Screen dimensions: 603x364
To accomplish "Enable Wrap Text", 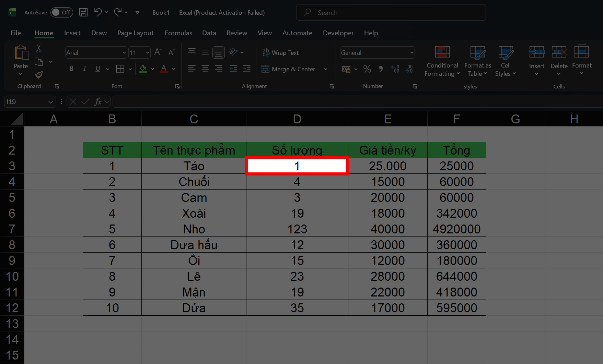I will 280,52.
